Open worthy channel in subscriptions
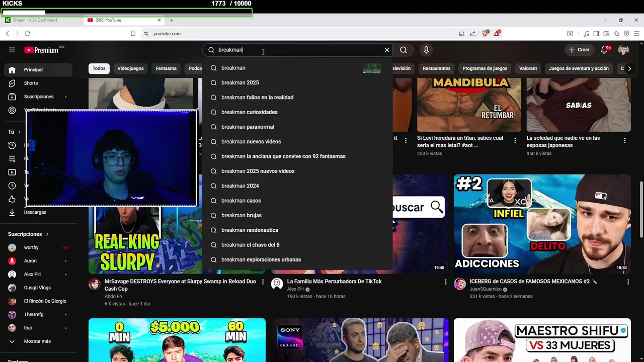Screen dimensions: 644x362 [38, 247]
